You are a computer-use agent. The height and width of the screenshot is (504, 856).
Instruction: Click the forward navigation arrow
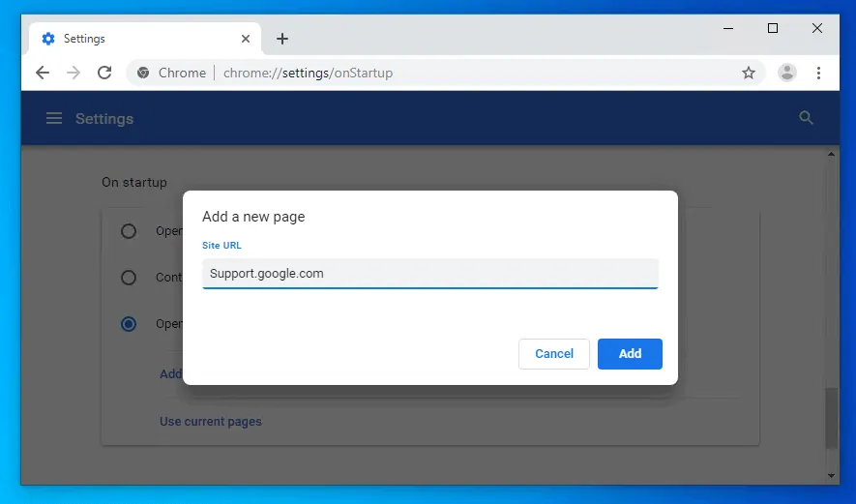point(74,73)
